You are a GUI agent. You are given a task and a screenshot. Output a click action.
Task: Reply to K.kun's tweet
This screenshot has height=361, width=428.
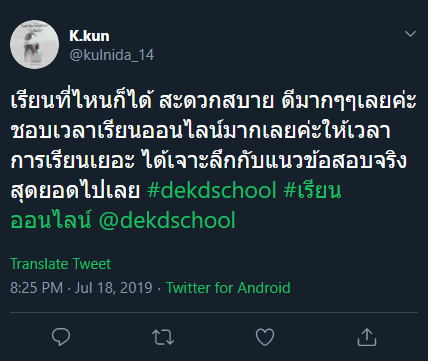(x=61, y=337)
